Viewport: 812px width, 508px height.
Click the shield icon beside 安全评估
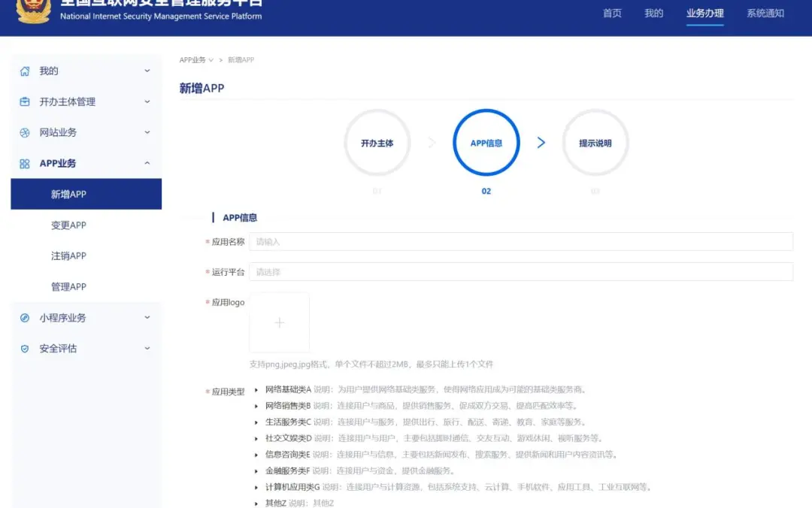25,349
